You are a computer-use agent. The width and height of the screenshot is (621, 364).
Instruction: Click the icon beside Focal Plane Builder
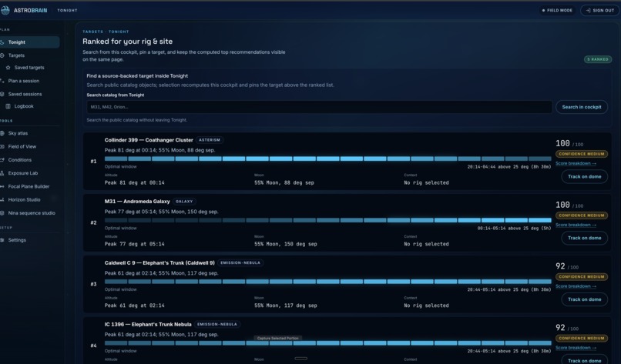(x=2, y=186)
